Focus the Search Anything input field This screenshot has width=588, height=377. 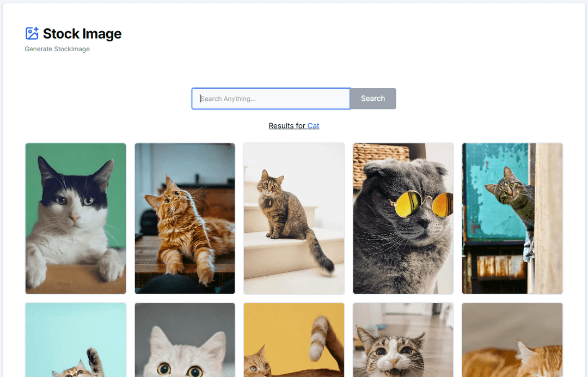[271, 99]
